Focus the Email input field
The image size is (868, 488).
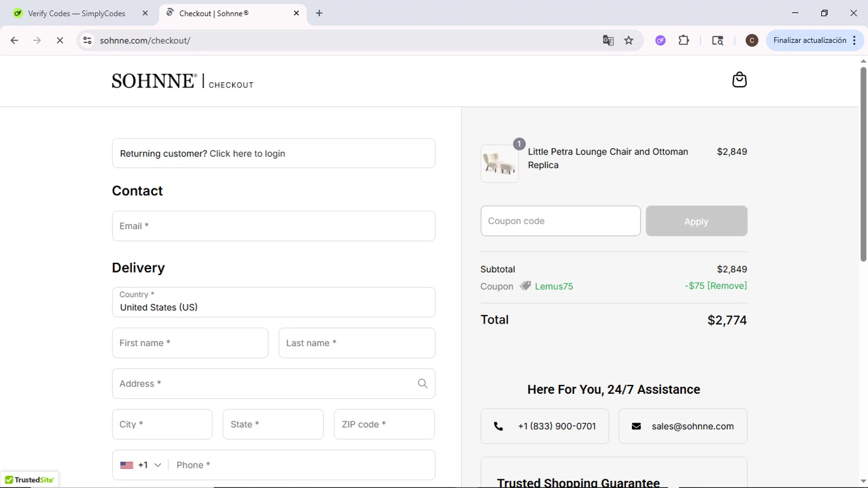[x=274, y=226]
